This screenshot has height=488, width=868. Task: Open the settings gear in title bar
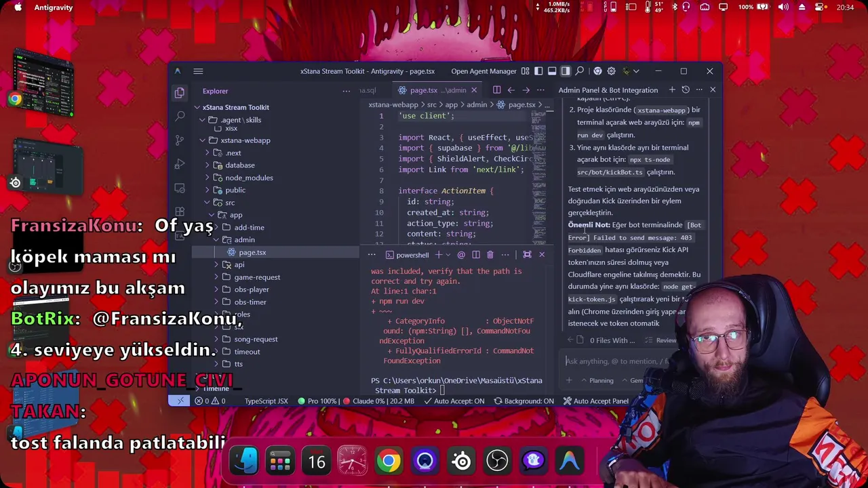(611, 71)
